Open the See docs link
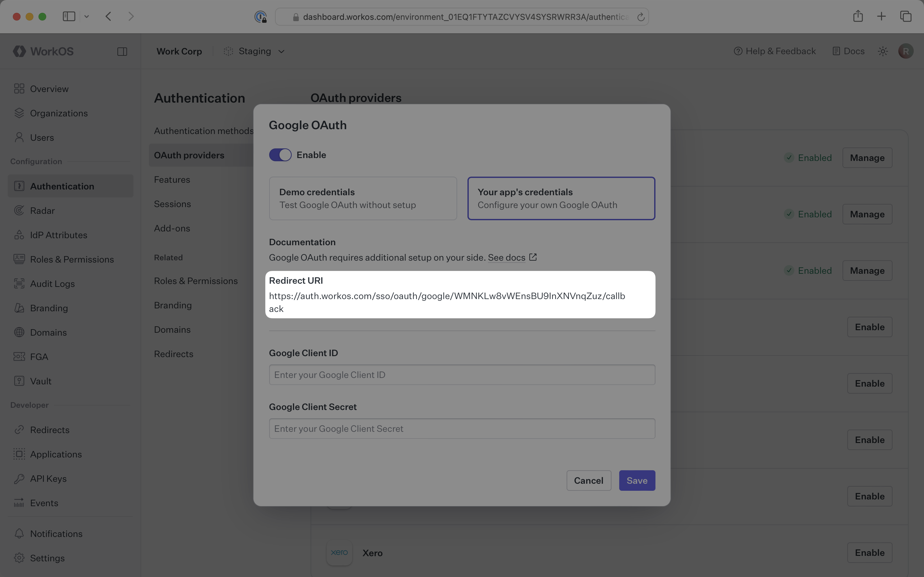The height and width of the screenshot is (577, 924). tap(507, 258)
